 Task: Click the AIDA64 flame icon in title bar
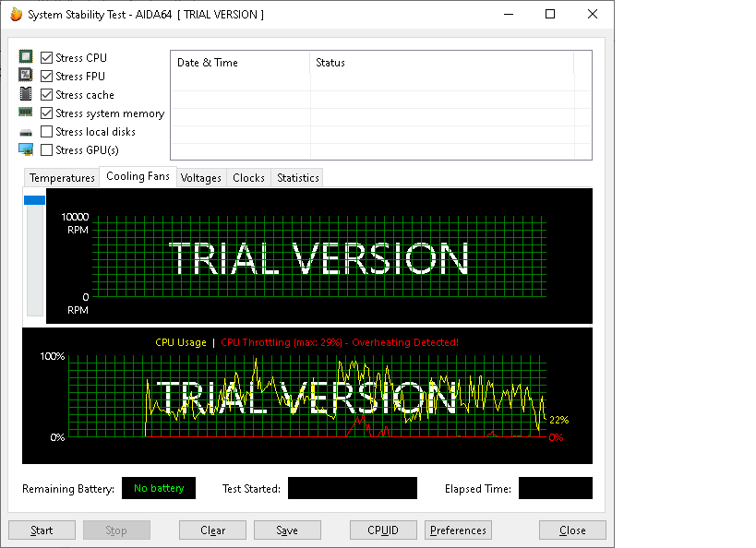tap(15, 13)
